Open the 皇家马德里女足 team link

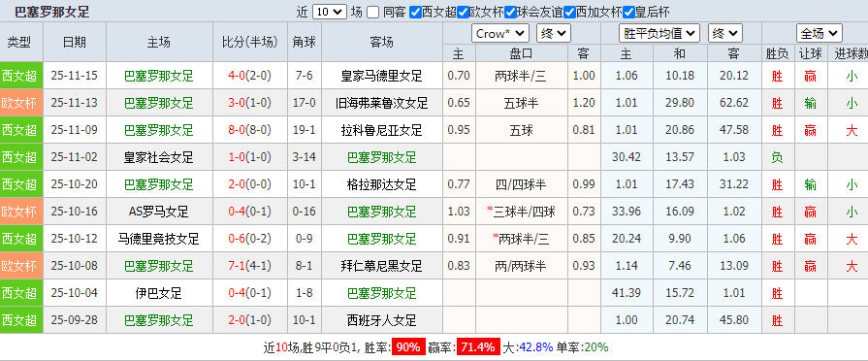pos(381,76)
